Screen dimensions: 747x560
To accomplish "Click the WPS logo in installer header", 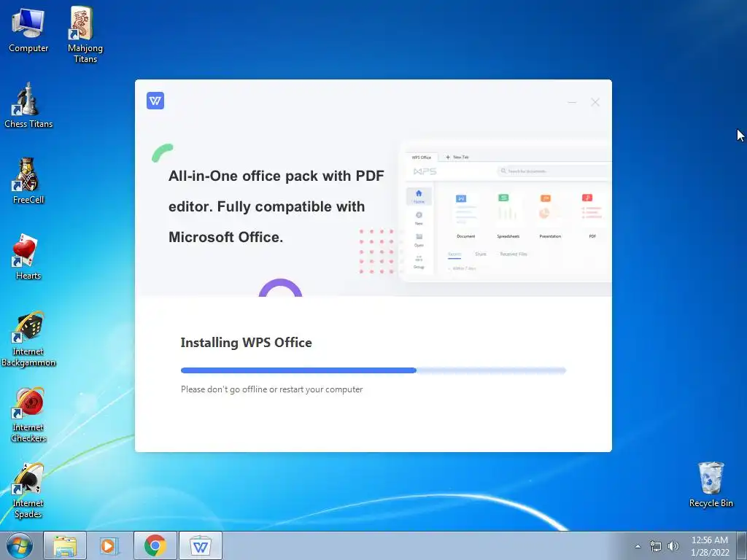I will [155, 101].
